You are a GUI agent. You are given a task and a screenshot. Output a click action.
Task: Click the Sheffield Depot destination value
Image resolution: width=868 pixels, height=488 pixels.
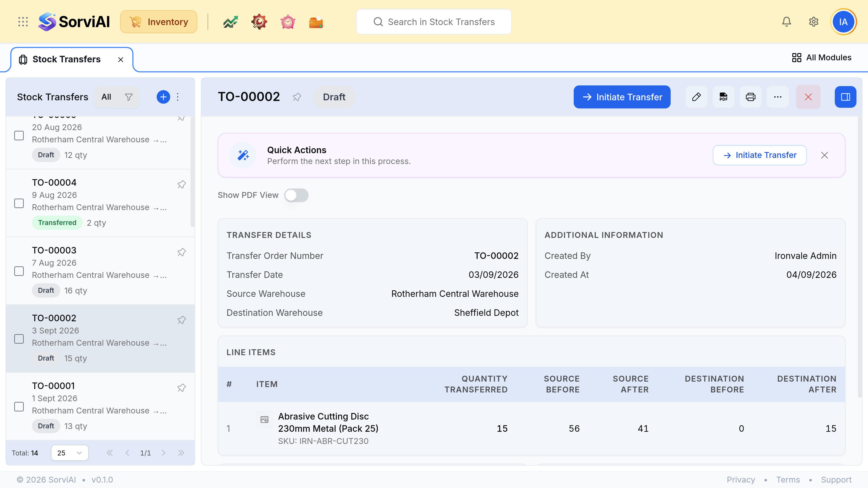(486, 312)
